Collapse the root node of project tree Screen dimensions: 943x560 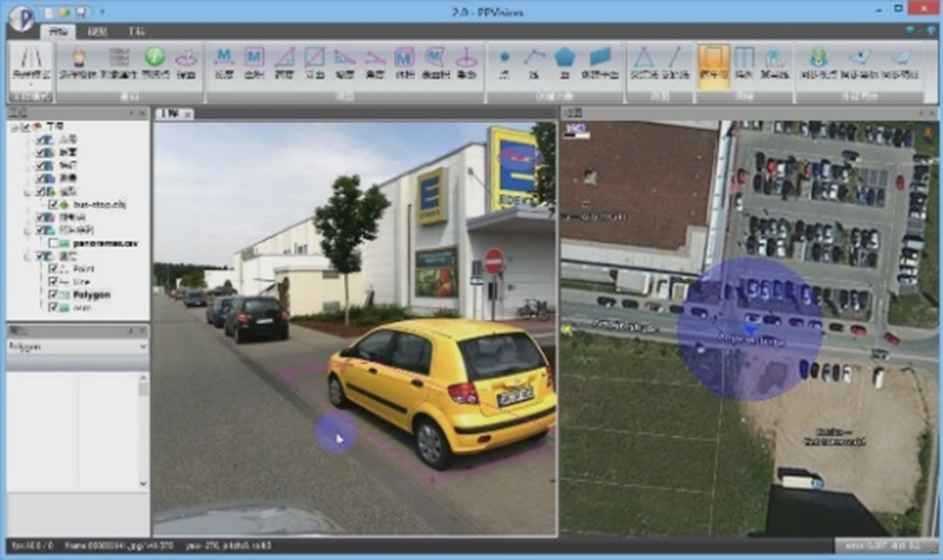13,127
